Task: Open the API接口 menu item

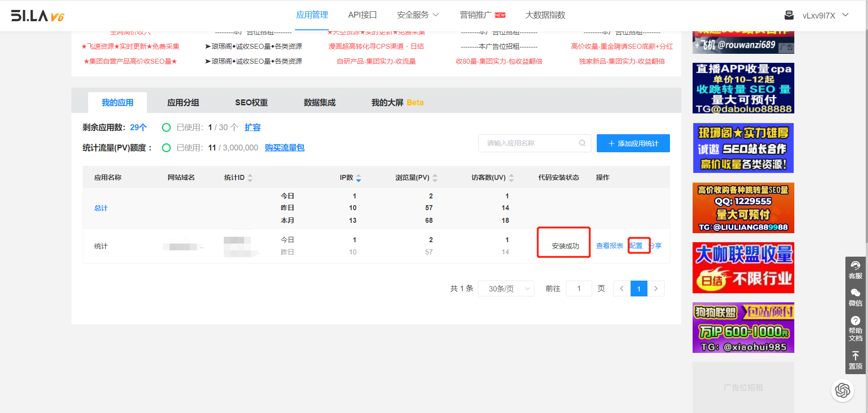Action: point(362,15)
